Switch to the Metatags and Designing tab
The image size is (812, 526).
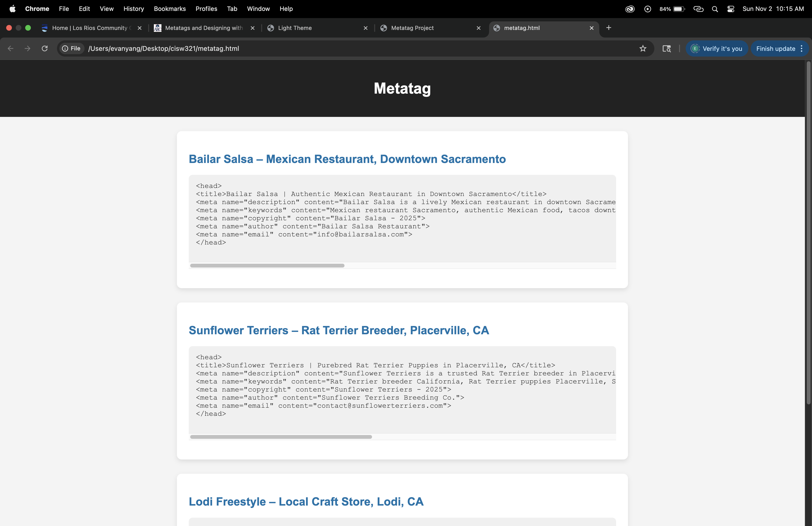pos(204,28)
